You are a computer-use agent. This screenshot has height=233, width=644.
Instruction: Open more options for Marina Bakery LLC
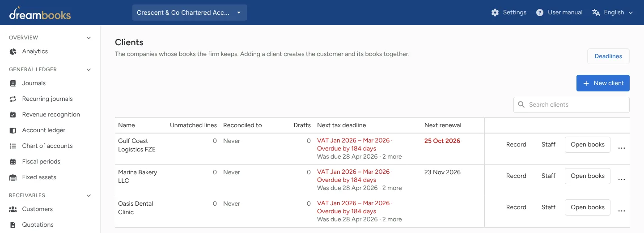pyautogui.click(x=621, y=180)
